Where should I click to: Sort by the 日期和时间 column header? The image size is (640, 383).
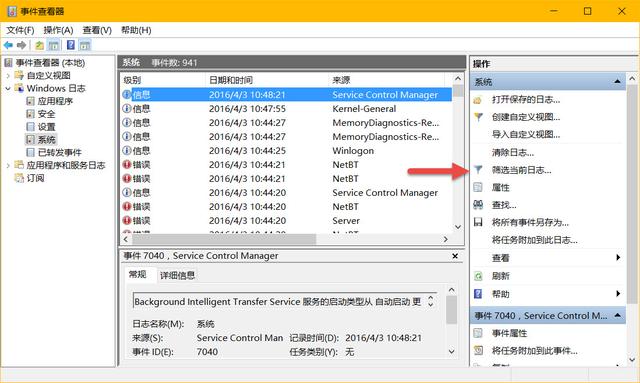pos(267,80)
